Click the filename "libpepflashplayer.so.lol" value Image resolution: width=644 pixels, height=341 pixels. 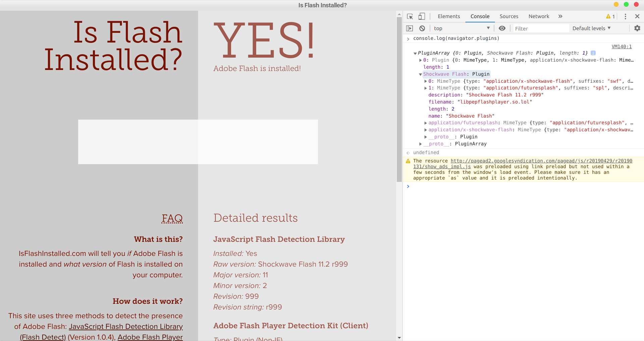(495, 102)
